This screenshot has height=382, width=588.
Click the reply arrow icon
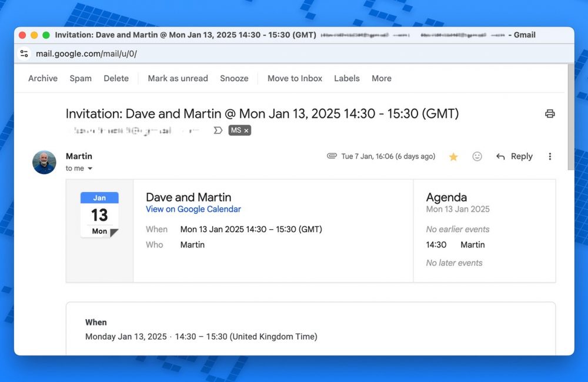[x=500, y=156]
